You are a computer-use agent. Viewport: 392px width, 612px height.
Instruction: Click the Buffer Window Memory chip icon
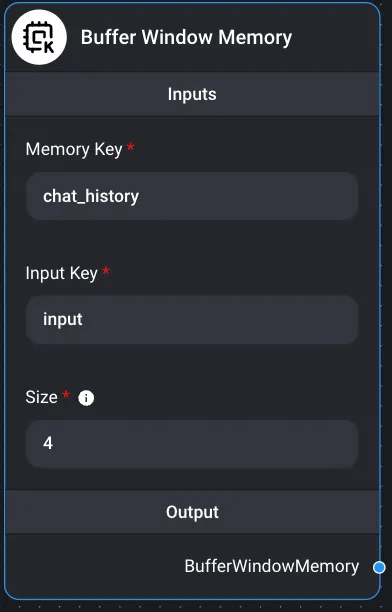[x=39, y=37]
